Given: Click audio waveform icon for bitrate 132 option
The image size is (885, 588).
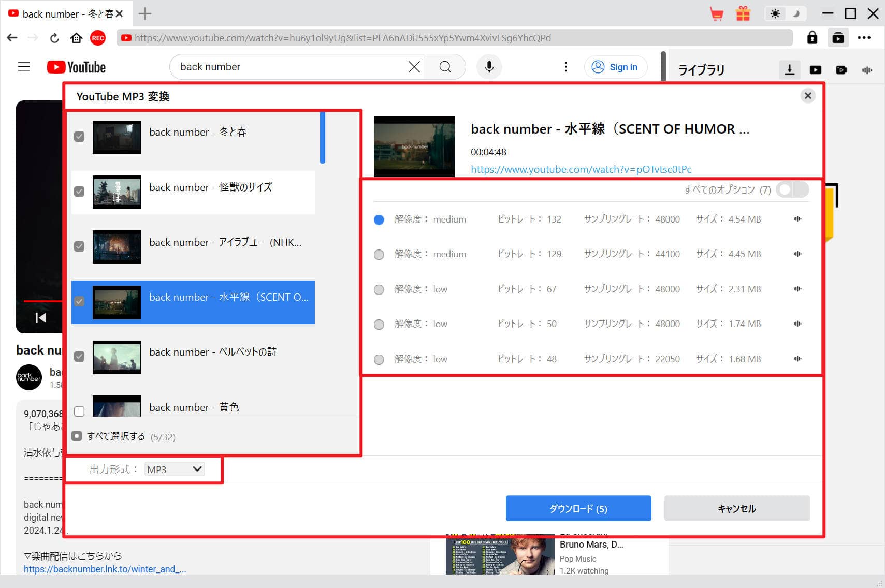Looking at the screenshot, I should click(x=797, y=219).
